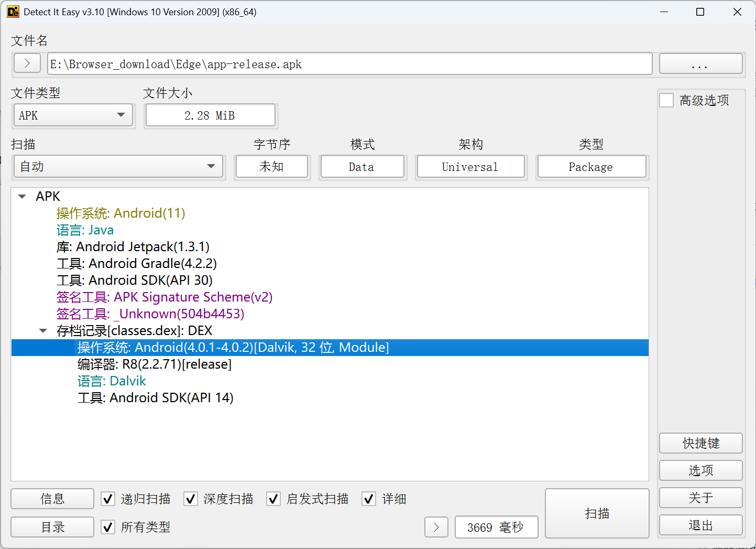756x549 pixels.
Task: Click the scan time field 3669 毫秒
Action: pyautogui.click(x=496, y=527)
